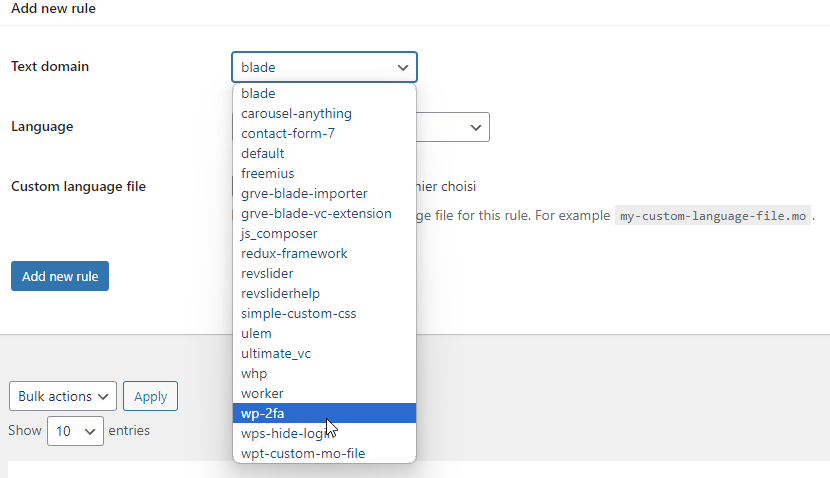Image resolution: width=830 pixels, height=478 pixels.
Task: Choose the highlighted wp-2fa option
Action: pos(264,413)
